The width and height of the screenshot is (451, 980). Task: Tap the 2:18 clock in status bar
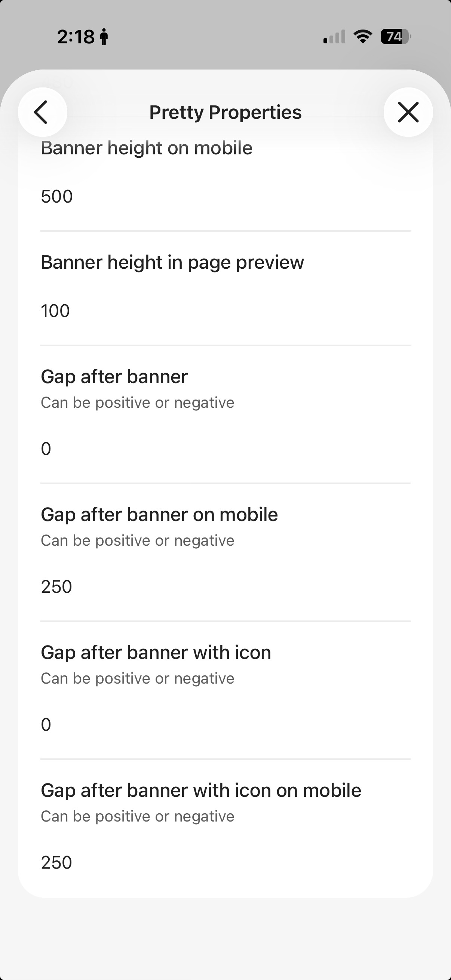click(76, 37)
